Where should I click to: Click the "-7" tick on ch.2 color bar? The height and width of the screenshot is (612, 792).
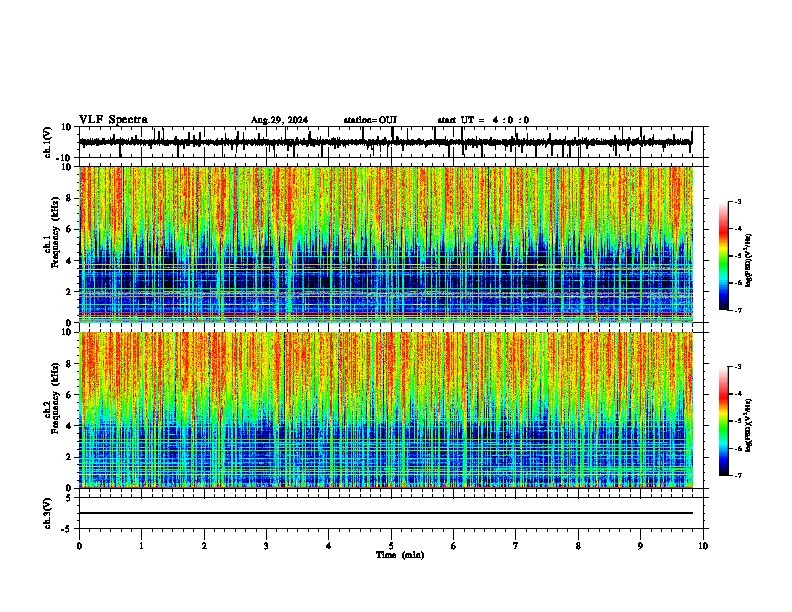(x=738, y=476)
